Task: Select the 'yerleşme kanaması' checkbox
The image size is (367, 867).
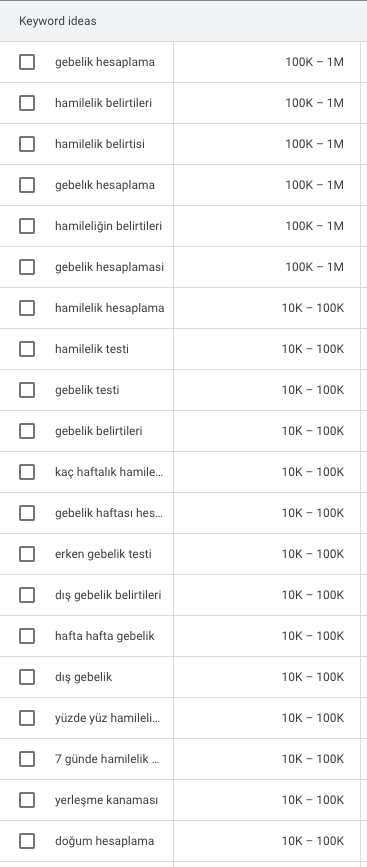Action: tap(27, 800)
